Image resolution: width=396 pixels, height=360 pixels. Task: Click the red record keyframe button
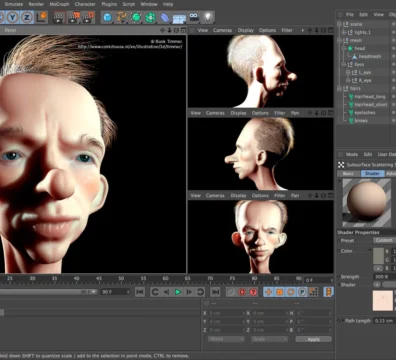[x=242, y=292]
